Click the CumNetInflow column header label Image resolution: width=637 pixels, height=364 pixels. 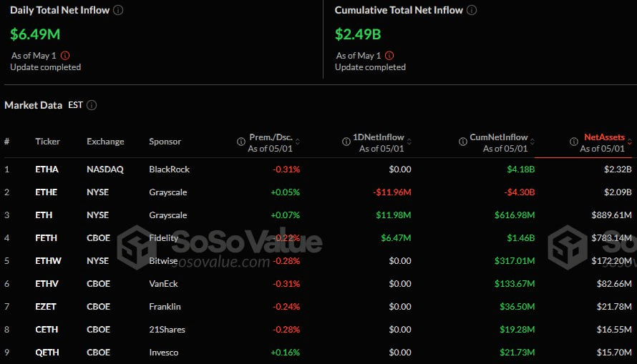click(x=498, y=137)
